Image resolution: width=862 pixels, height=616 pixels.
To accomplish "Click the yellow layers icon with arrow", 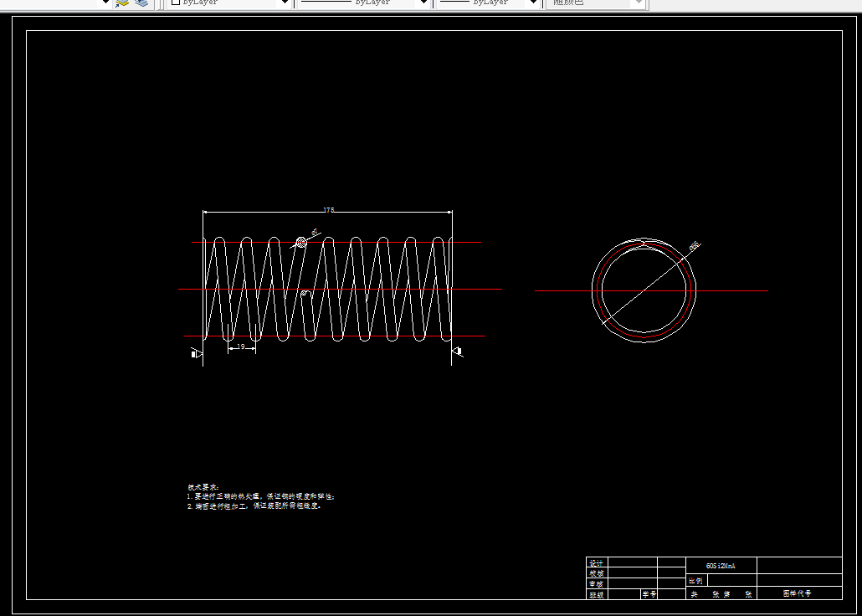I will (x=122, y=3).
